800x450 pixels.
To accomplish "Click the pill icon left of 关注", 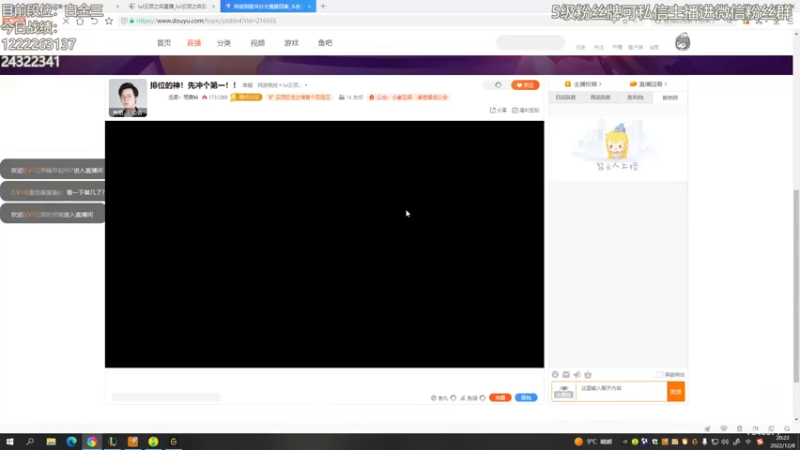I will (497, 85).
